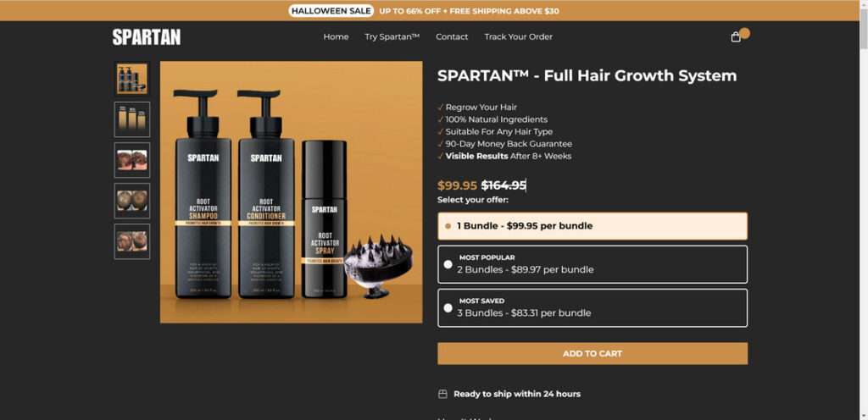Go to the Contact page link

[452, 37]
